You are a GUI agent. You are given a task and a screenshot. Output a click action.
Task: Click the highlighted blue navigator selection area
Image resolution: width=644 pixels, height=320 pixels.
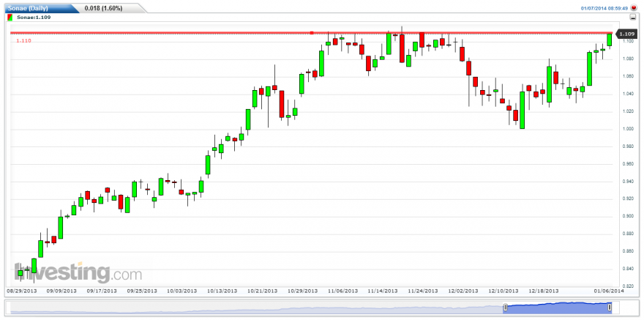point(558,308)
